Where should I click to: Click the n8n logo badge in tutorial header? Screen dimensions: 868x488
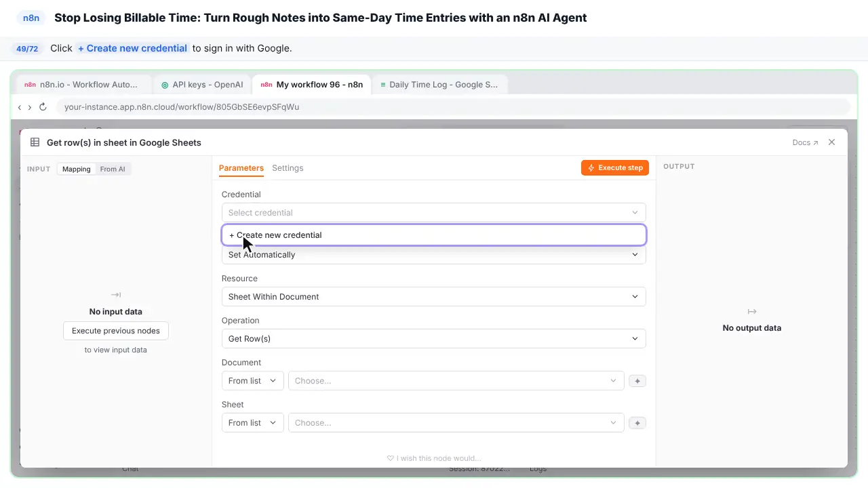(x=31, y=18)
